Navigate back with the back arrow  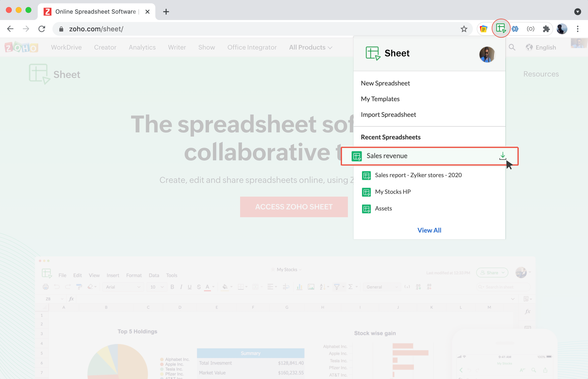click(10, 29)
